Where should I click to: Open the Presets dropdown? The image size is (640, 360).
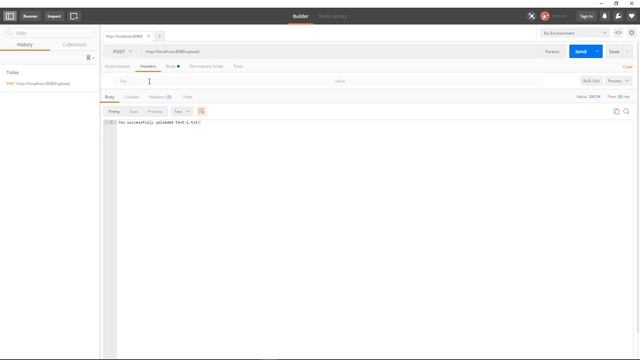tap(618, 81)
